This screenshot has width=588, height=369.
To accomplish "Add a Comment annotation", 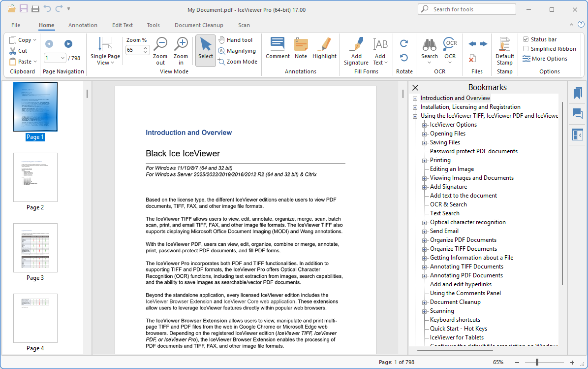I will [x=278, y=45].
